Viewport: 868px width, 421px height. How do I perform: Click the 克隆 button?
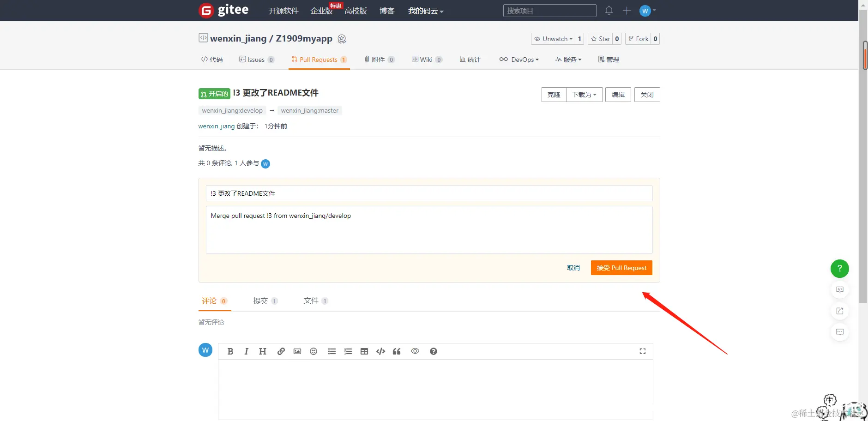(x=554, y=95)
